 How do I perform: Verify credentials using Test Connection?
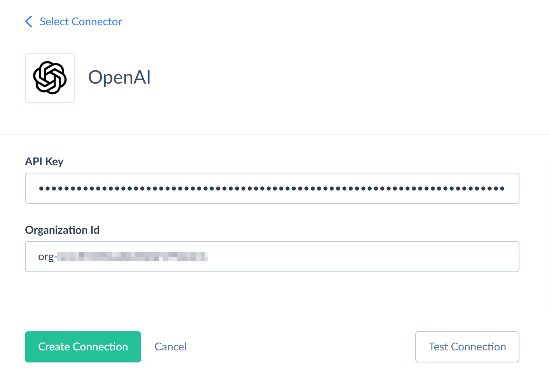click(x=467, y=346)
